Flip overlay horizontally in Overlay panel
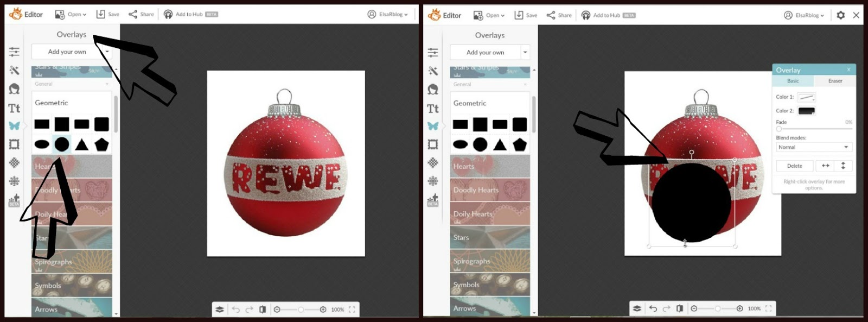This screenshot has height=322, width=868. pos(825,166)
